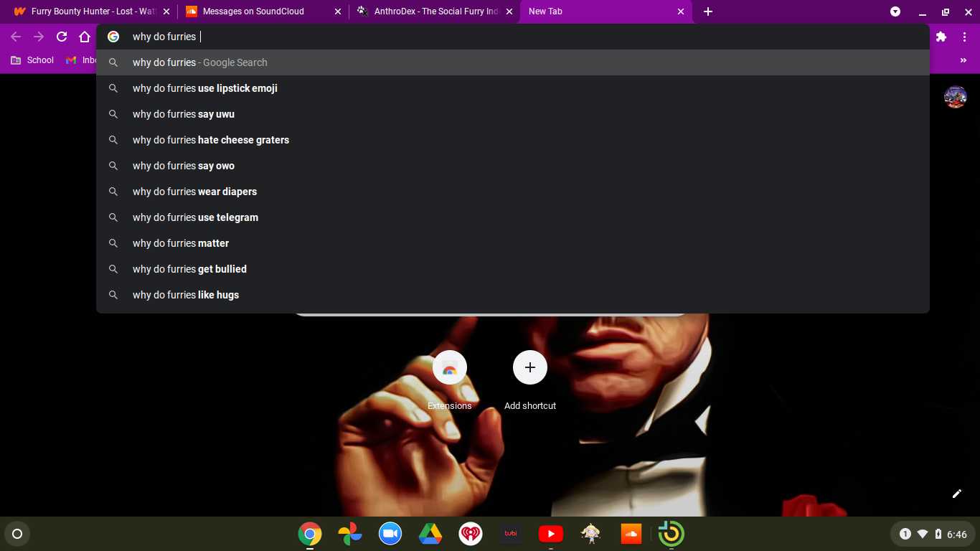Select 'why do furries - Google Search' suggestion
Screen dimensions: 980x551
513,62
